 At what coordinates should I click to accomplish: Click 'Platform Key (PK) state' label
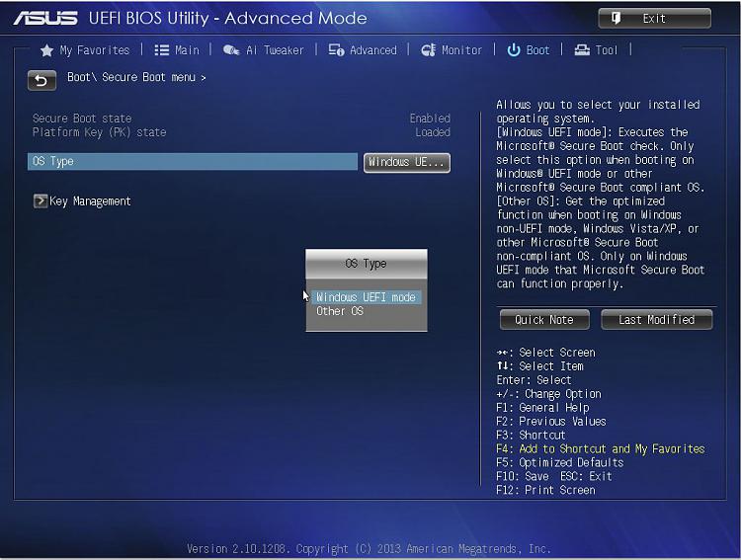pyautogui.click(x=99, y=132)
